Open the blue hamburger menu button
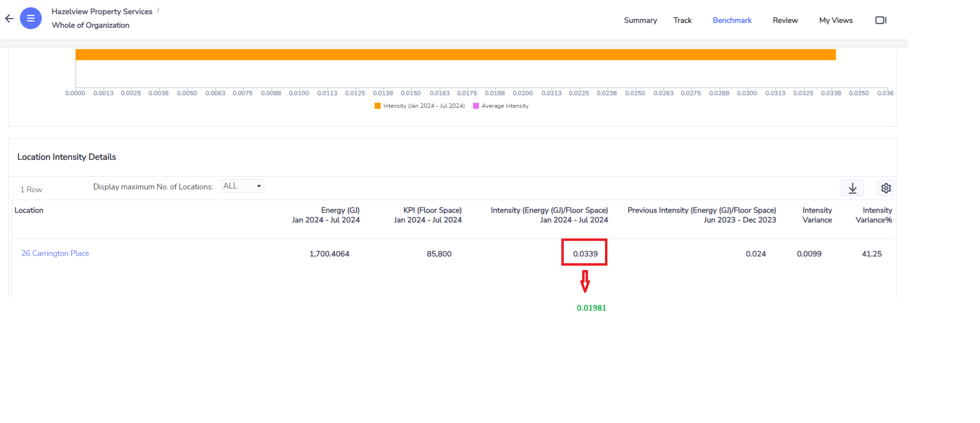980x423 pixels. click(31, 18)
